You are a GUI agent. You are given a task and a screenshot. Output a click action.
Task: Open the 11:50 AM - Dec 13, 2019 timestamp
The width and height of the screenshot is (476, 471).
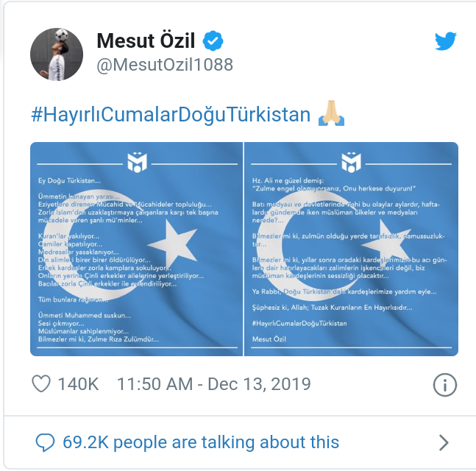click(x=214, y=384)
